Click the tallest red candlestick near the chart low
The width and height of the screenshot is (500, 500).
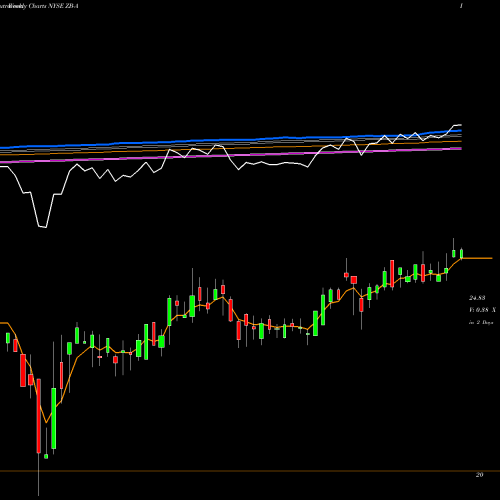tap(39, 416)
